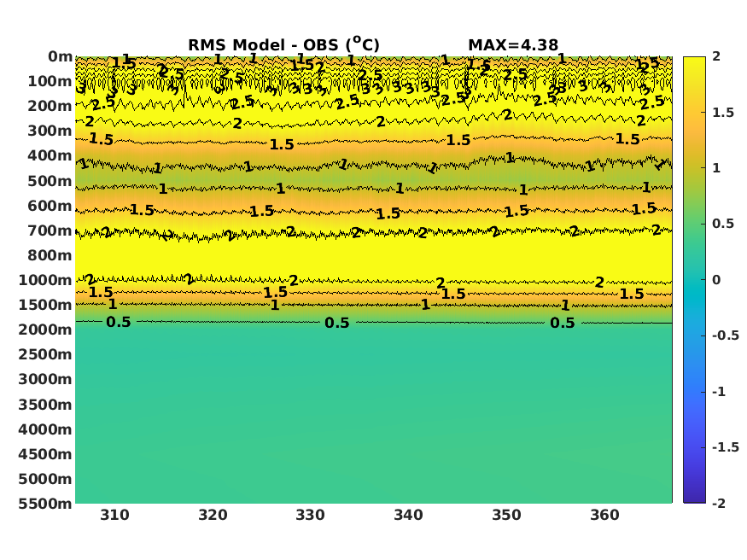Click the colorbar tick label -2

click(719, 504)
